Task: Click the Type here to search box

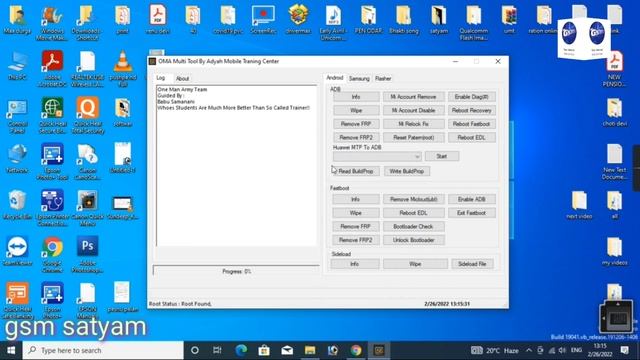Action: (x=103, y=350)
